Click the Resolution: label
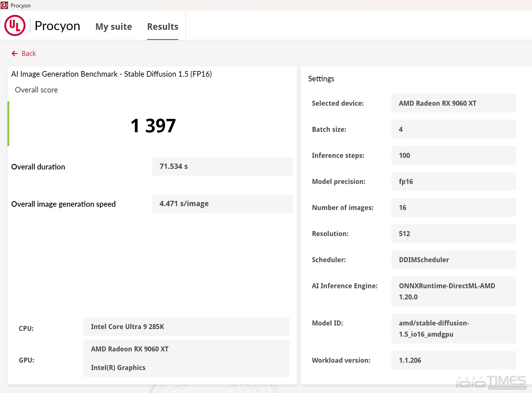This screenshot has width=532, height=393. pos(330,234)
